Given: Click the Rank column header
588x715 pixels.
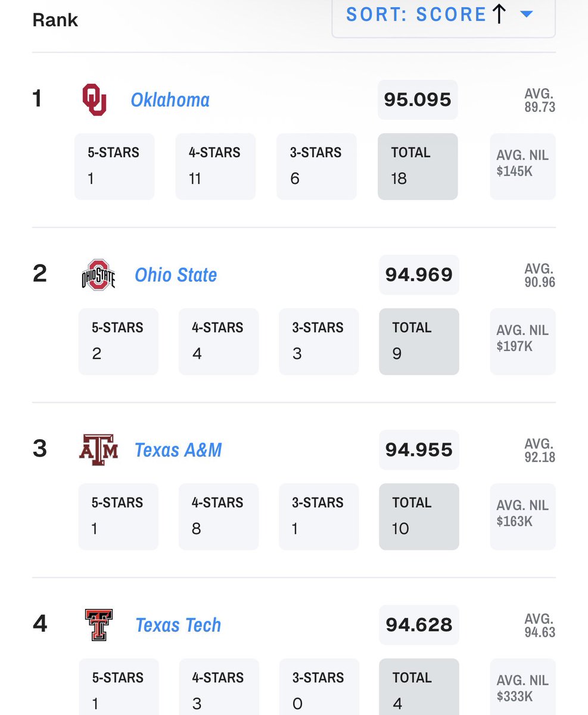Looking at the screenshot, I should coord(55,20).
